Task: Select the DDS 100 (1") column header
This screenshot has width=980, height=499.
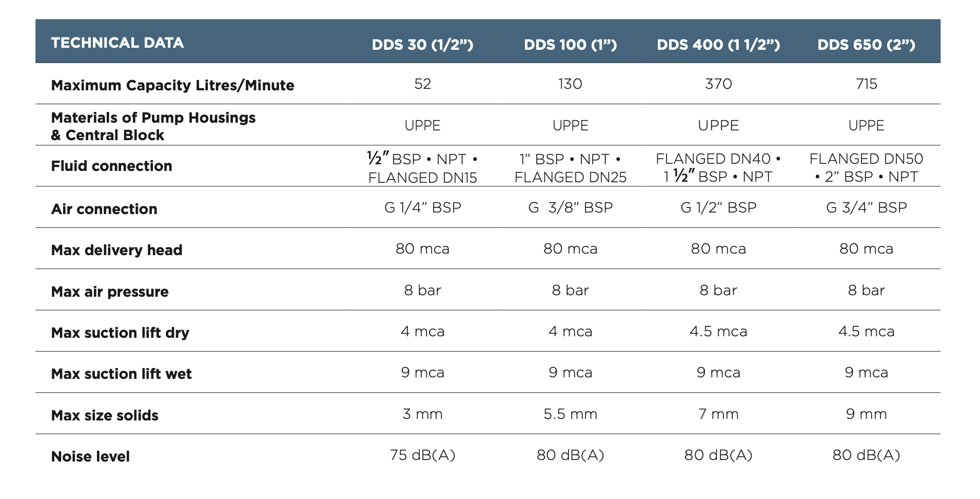Action: click(x=570, y=45)
